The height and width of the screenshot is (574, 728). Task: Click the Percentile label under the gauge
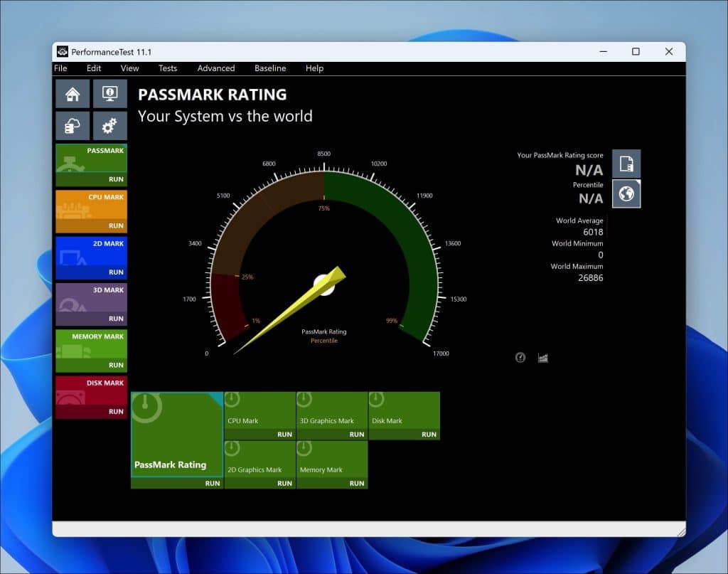tap(325, 340)
